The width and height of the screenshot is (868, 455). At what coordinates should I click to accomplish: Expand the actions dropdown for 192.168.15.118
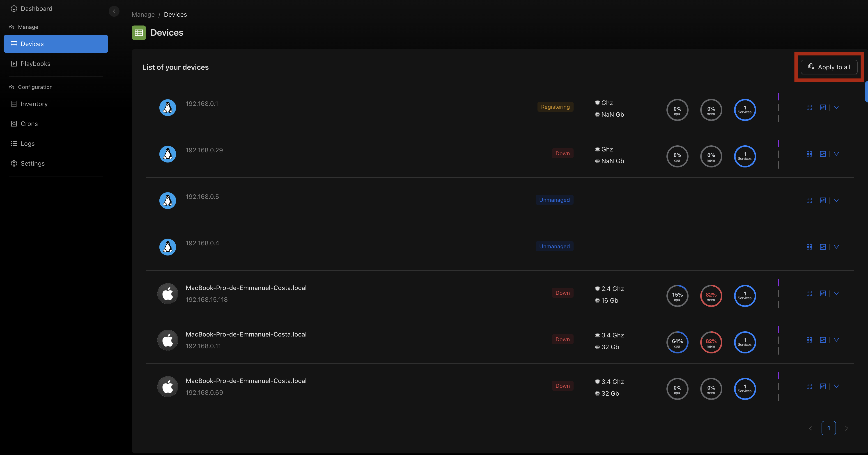[x=836, y=293]
